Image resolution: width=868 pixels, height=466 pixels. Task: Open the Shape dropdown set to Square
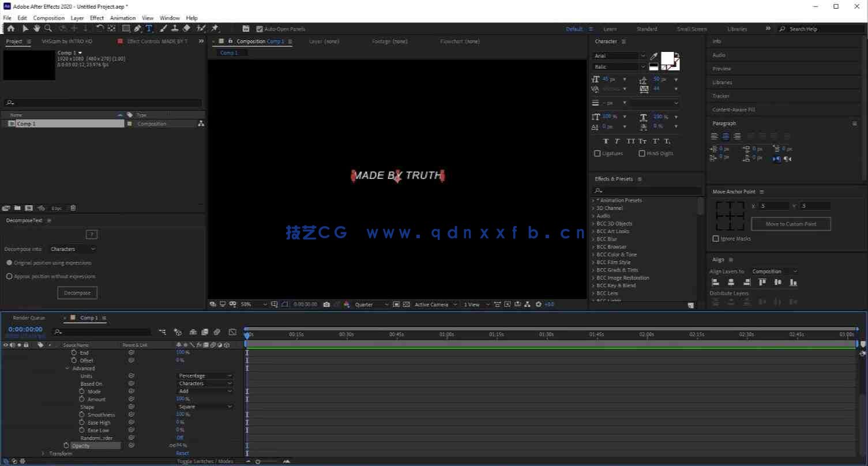[x=205, y=407]
